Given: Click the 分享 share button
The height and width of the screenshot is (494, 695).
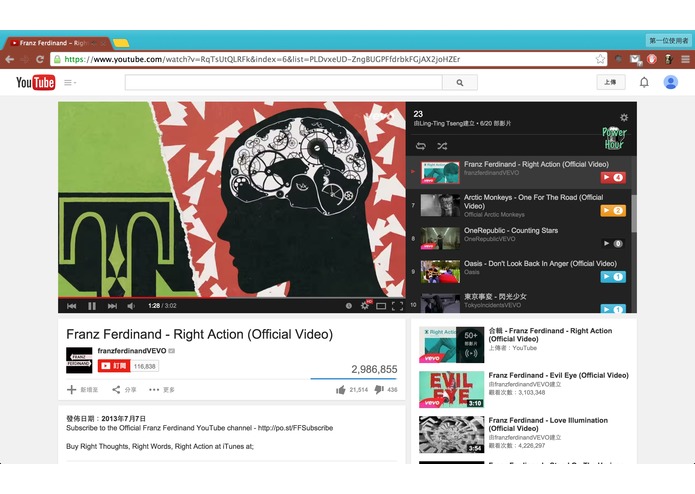Looking at the screenshot, I should 124,389.
